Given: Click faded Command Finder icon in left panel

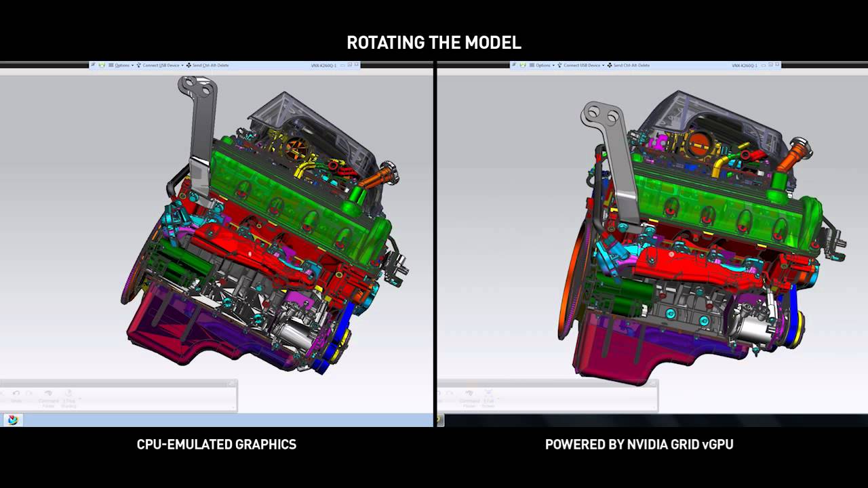Looking at the screenshot, I should (48, 399).
